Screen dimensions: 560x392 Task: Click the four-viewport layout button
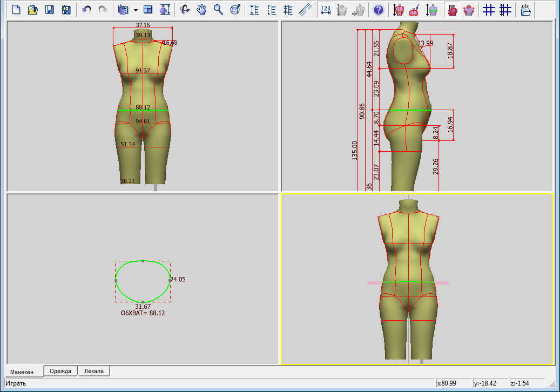coord(148,9)
